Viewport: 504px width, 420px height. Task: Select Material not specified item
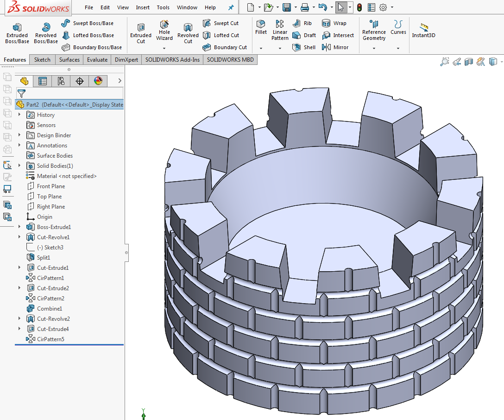click(x=62, y=176)
